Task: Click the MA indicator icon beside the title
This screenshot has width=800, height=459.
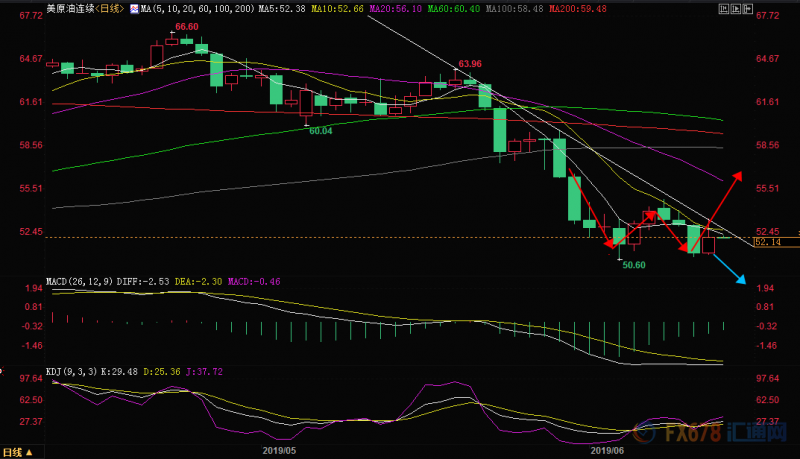Action: 134,9
